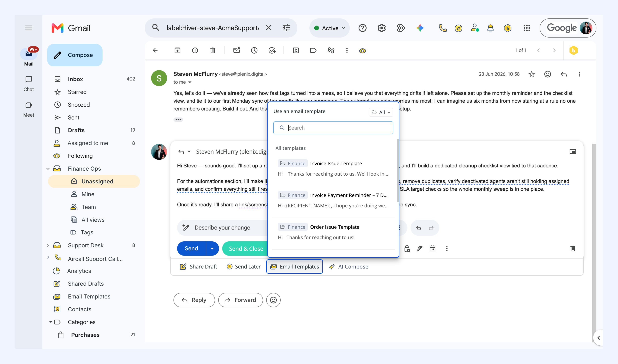The width and height of the screenshot is (618, 364).
Task: Open the Help question mark icon
Action: pyautogui.click(x=362, y=28)
